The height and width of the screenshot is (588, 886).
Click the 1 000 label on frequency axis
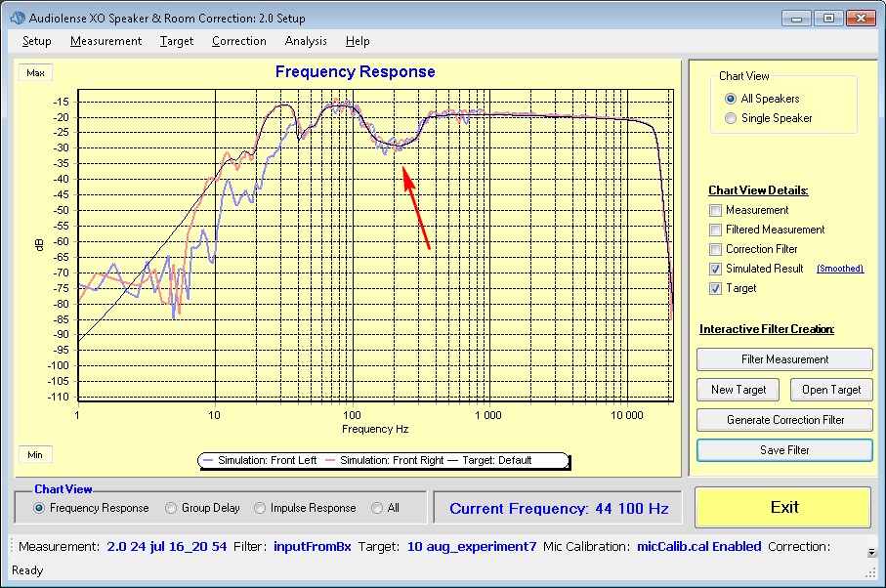[487, 415]
